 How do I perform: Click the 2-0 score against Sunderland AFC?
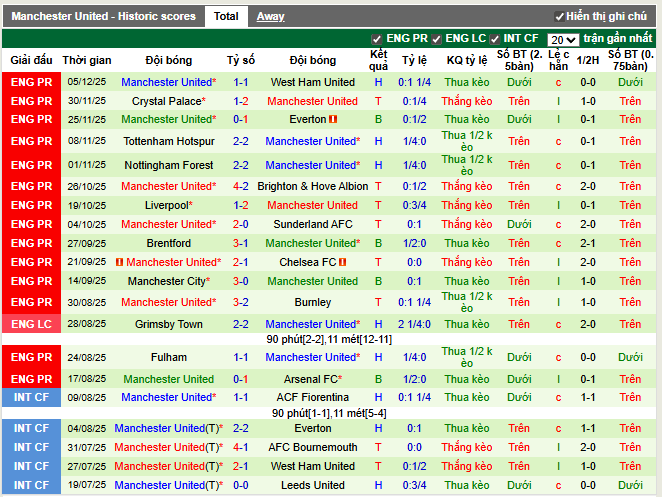click(241, 224)
